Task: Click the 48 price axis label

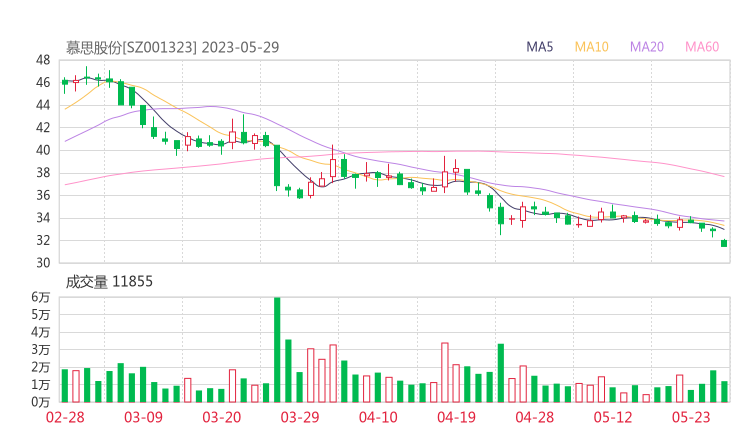Action: (43, 60)
